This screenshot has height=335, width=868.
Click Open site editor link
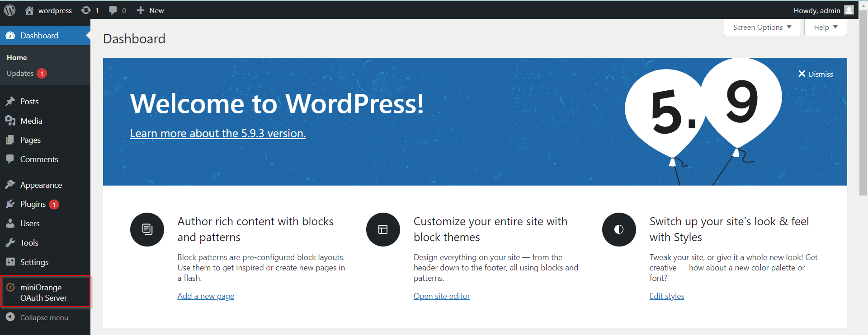pos(442,296)
